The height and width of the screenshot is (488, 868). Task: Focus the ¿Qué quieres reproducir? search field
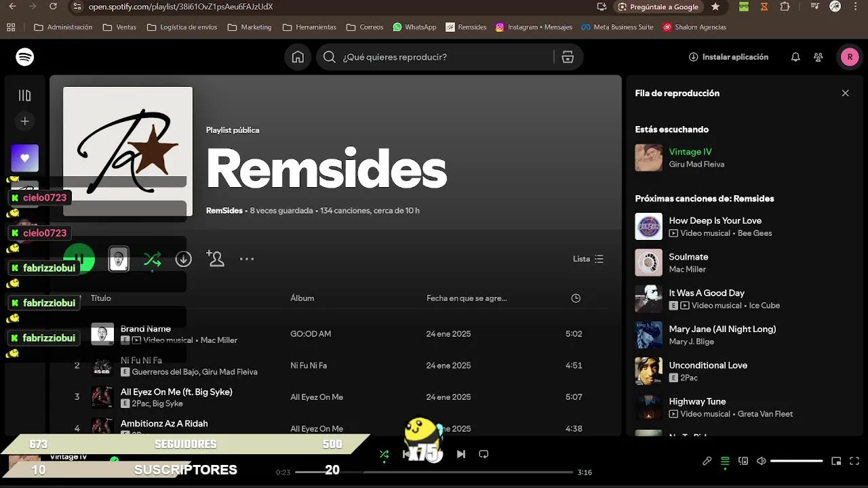tap(437, 57)
